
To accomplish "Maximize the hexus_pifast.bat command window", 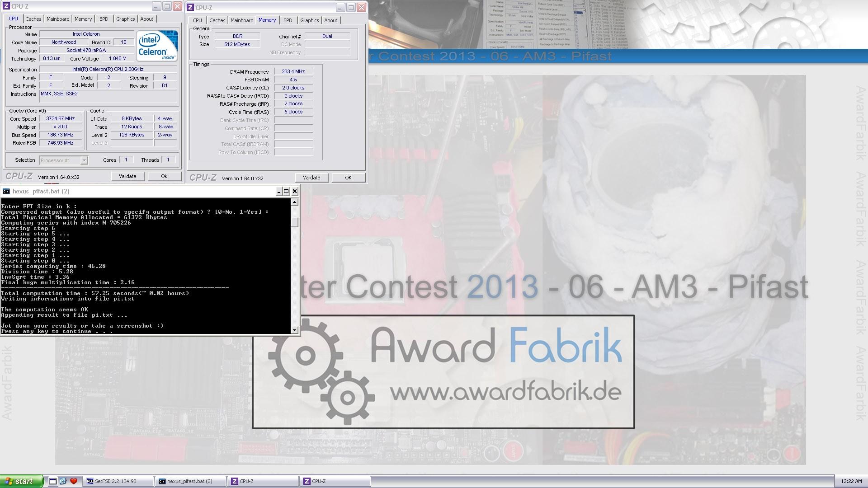I will [286, 191].
